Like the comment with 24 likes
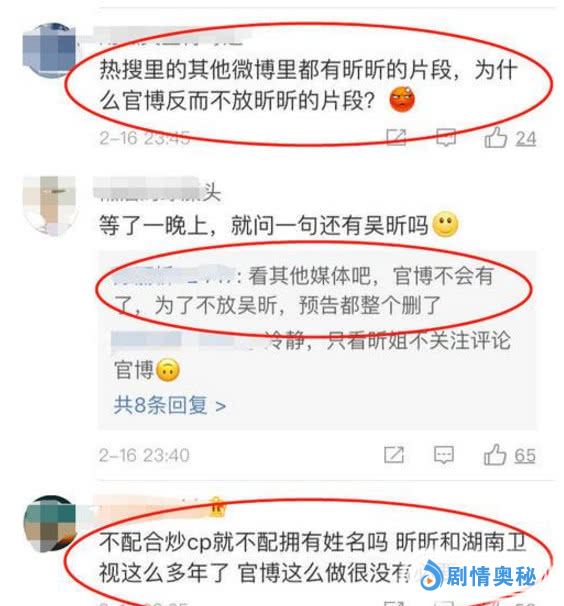 pyautogui.click(x=495, y=138)
